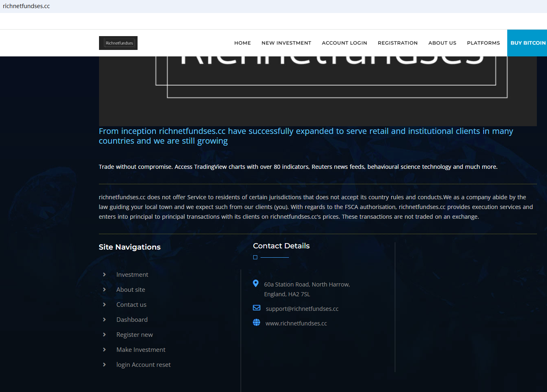Go to NEW INVESTMENT in navigation bar
Viewport: 547px width, 392px height.
pos(286,43)
